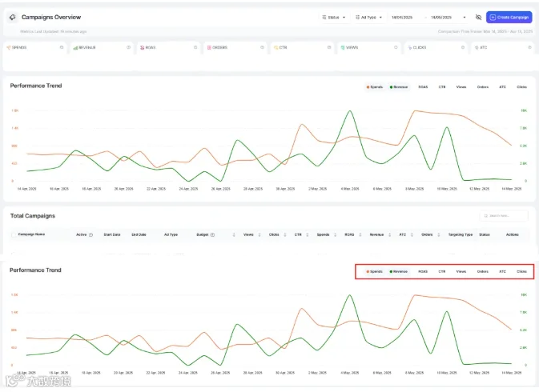Click the ROAS metric card icon
539x392 pixels.
[142, 48]
